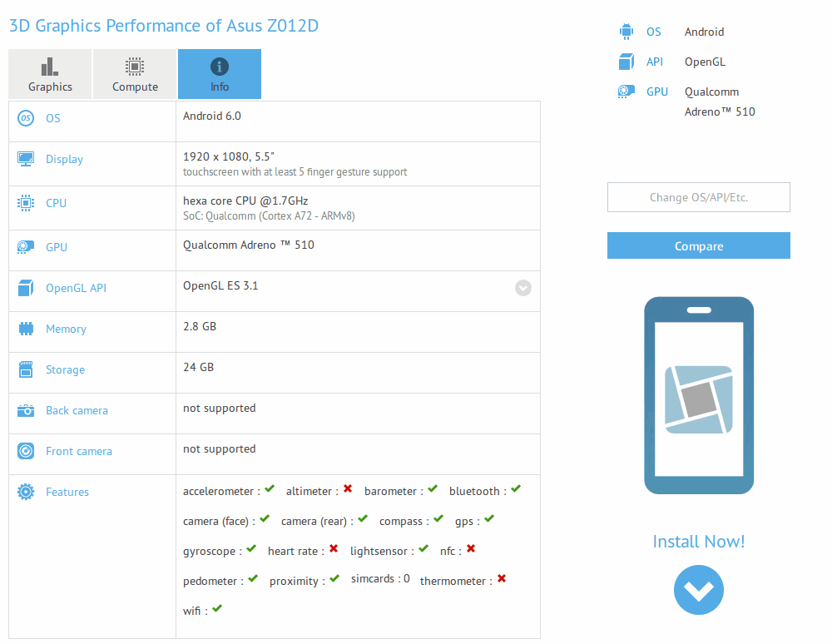
Task: Click 'SoC: Qualcomm (Cortex A72 - ARMv8)' text
Action: (x=269, y=216)
